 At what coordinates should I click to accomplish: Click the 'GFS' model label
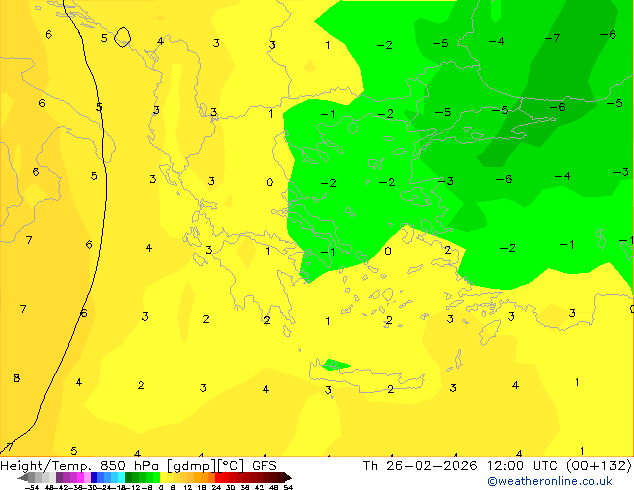pyautogui.click(x=264, y=466)
